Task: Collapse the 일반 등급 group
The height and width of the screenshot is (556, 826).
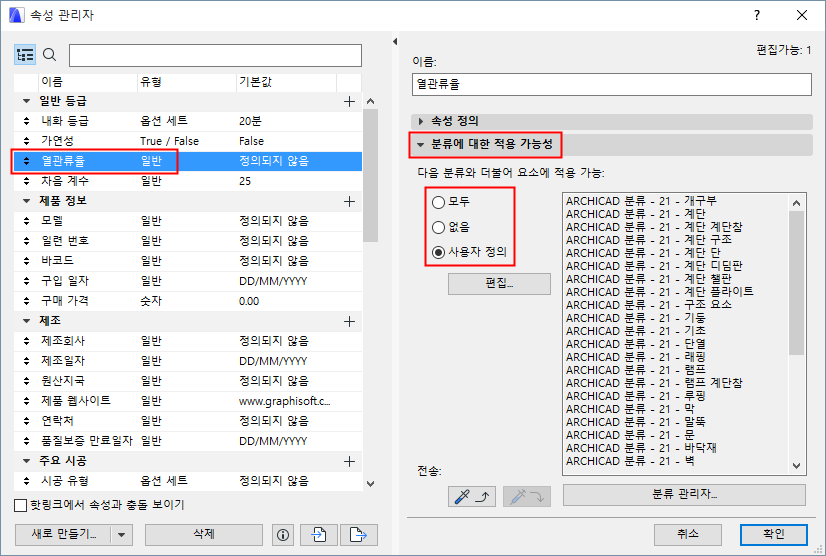Action: coord(26,101)
